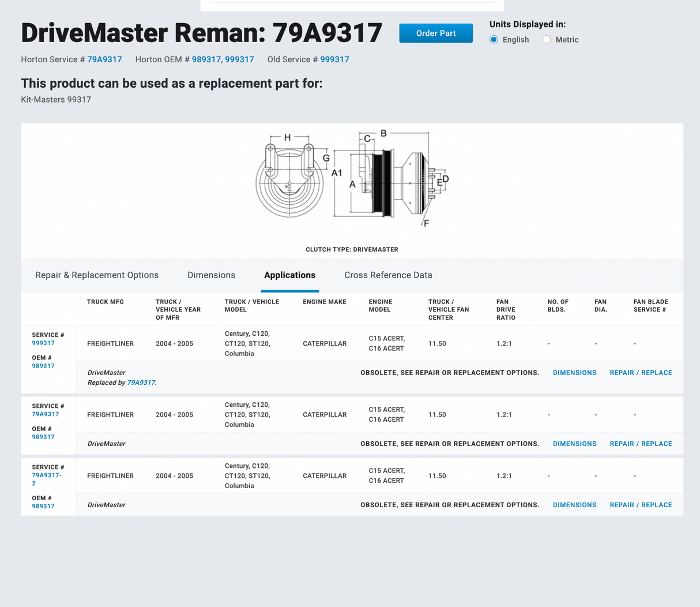
Task: Click the TRUCK MFG column header
Action: click(x=106, y=302)
